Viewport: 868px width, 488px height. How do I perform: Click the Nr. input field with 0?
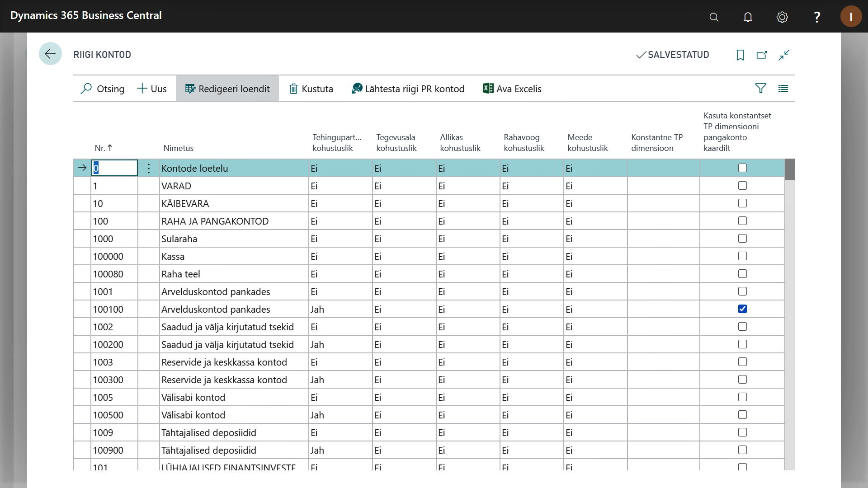114,168
